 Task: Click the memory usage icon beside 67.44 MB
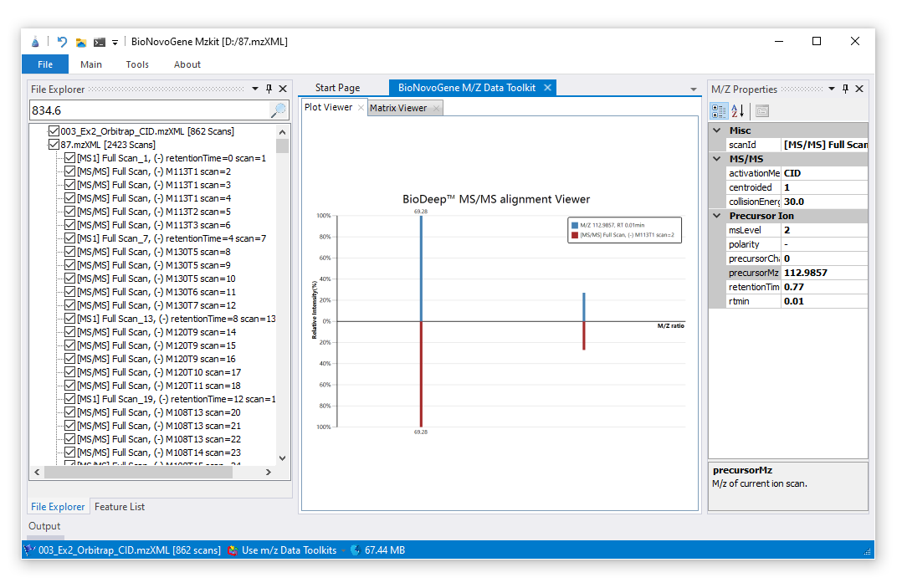(x=356, y=550)
